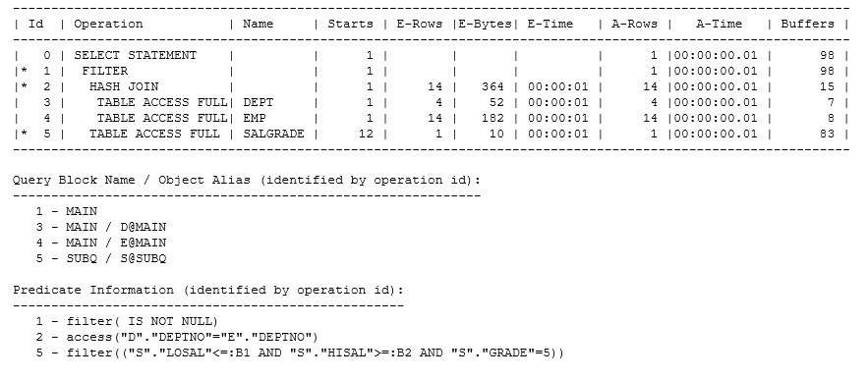This screenshot has width=868, height=380.
Task: Select the SELECT STATEMENT operation row
Action: click(431, 55)
